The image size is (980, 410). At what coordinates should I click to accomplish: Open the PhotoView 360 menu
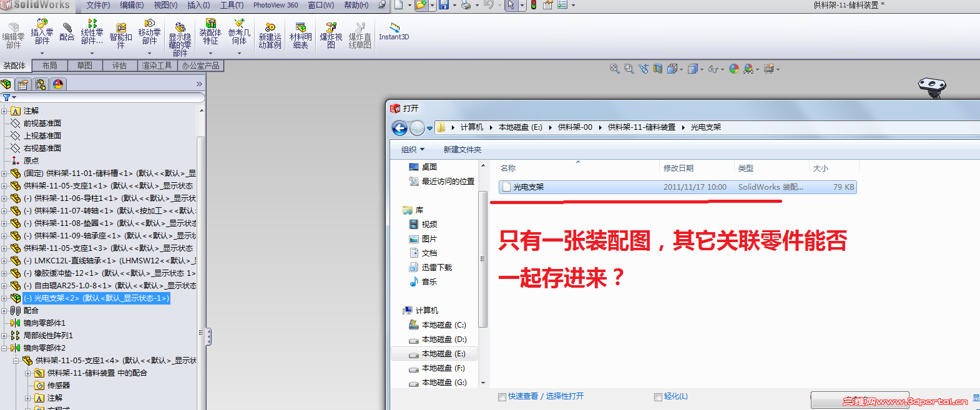coord(275,5)
